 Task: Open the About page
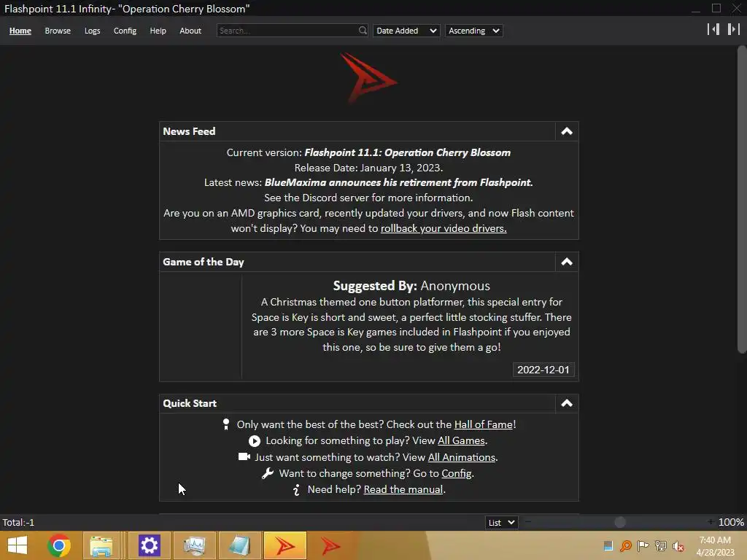pyautogui.click(x=190, y=31)
